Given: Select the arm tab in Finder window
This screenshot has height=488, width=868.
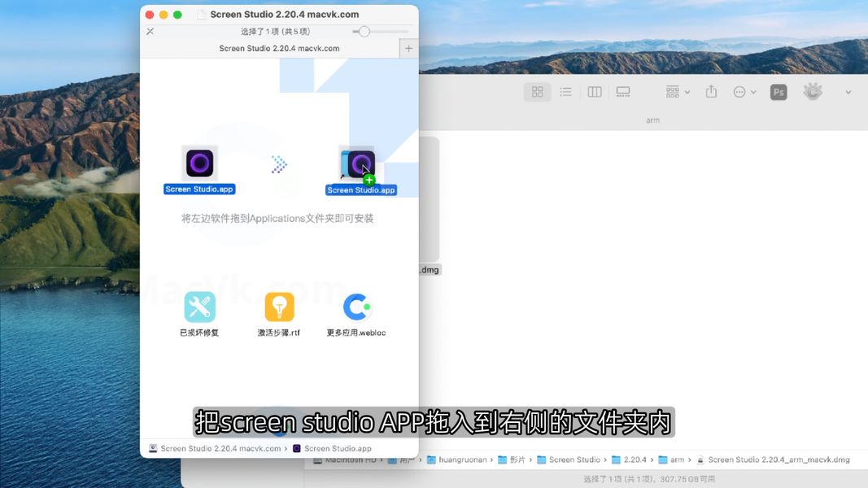Looking at the screenshot, I should 652,120.
